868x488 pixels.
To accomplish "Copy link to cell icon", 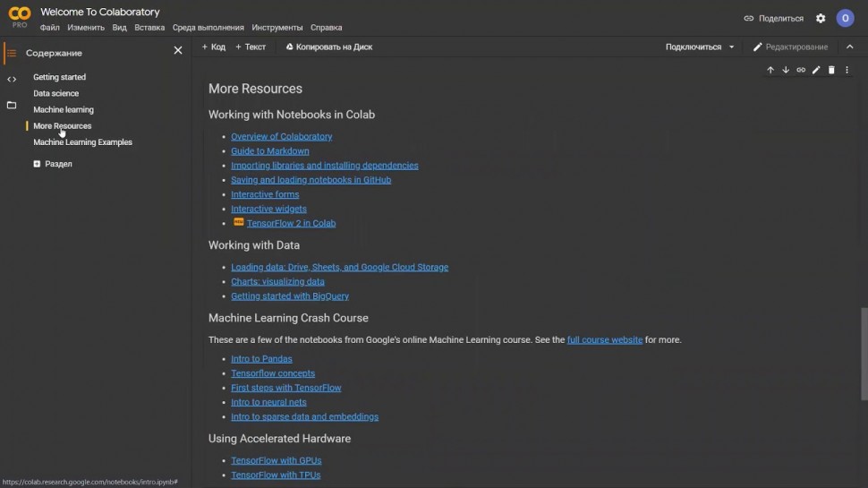I will coord(801,70).
